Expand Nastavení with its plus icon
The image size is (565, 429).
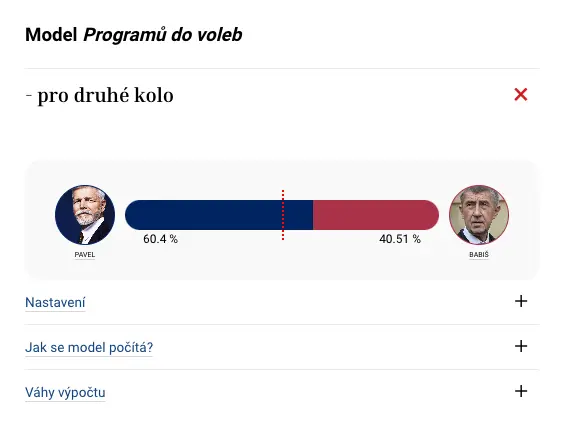[x=521, y=301]
